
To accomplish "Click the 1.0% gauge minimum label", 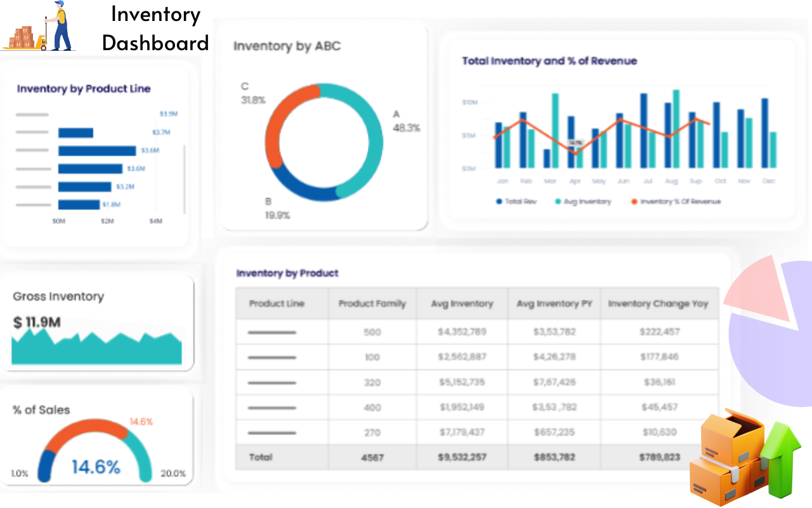I will 20,474.
